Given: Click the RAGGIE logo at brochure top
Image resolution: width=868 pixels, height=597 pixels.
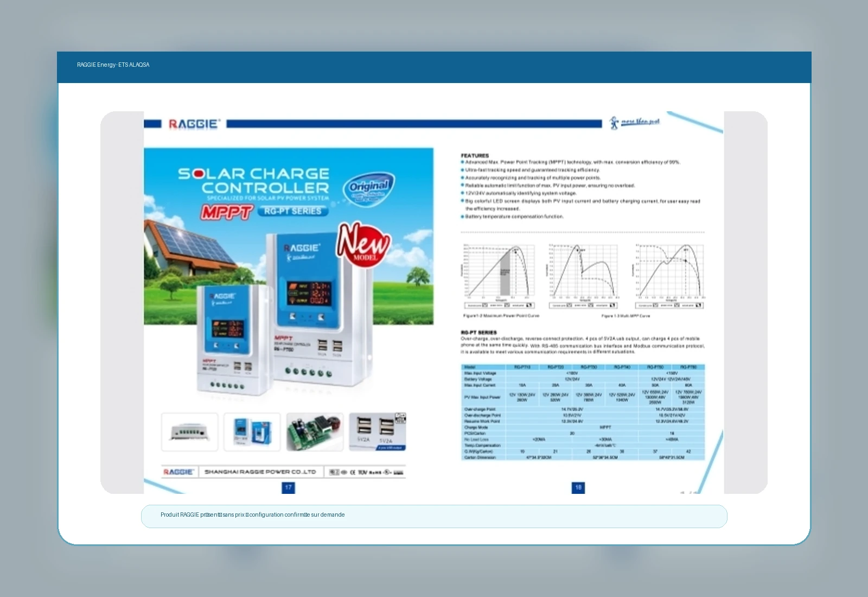Looking at the screenshot, I should (x=194, y=124).
